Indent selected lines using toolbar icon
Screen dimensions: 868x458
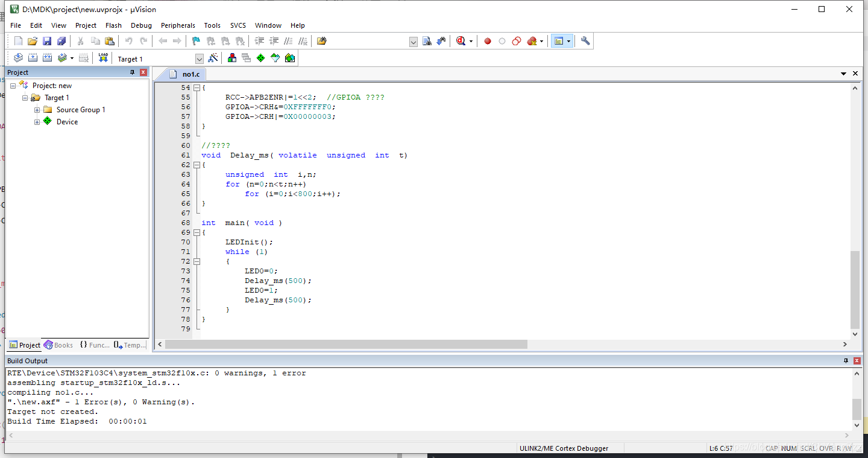point(260,41)
